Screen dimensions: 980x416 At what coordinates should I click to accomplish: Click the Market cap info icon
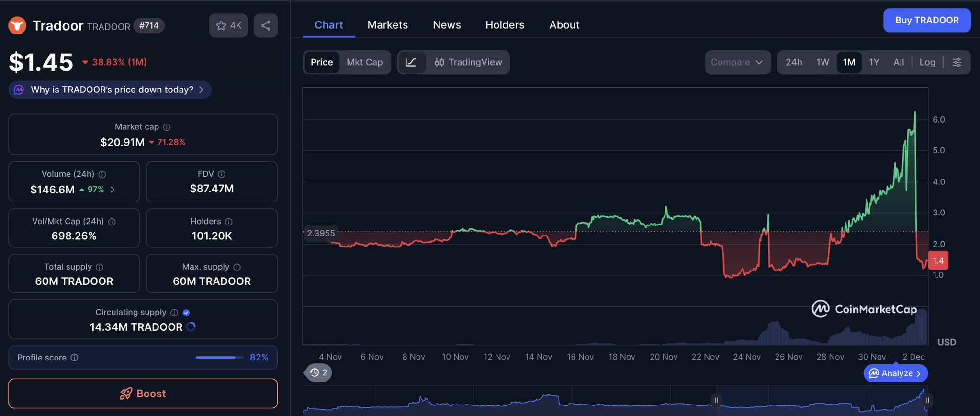click(167, 127)
